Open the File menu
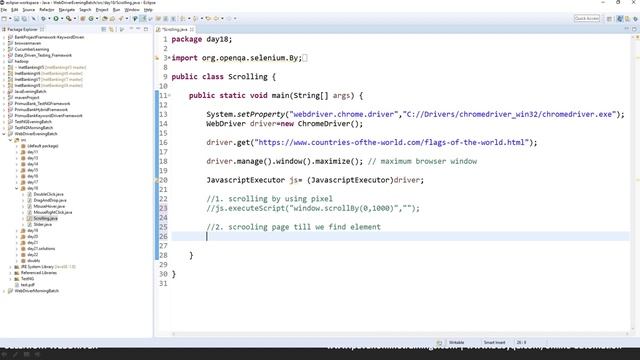The image size is (640, 360). (x=4, y=9)
